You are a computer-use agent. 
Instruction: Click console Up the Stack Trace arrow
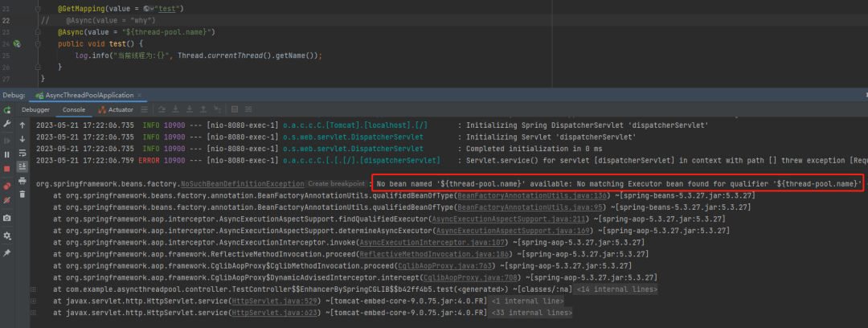point(23,125)
